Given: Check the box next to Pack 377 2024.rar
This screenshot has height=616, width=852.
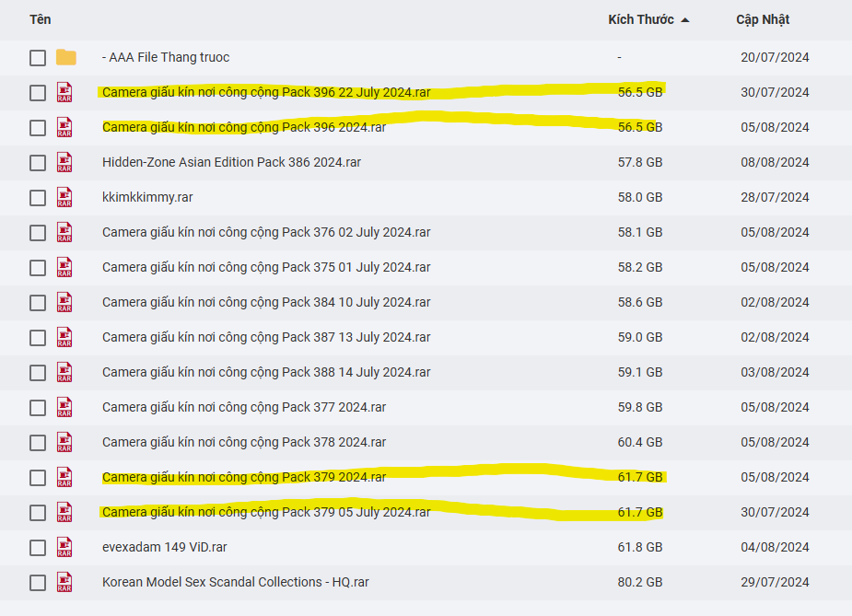Looking at the screenshot, I should click(x=38, y=408).
